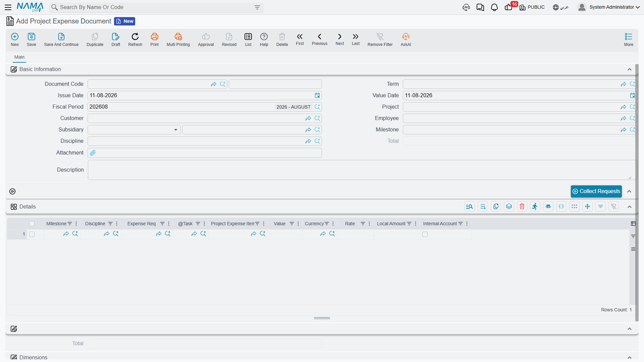The image size is (644, 362).
Task: Click Details grid delete trash icon
Action: tap(522, 206)
